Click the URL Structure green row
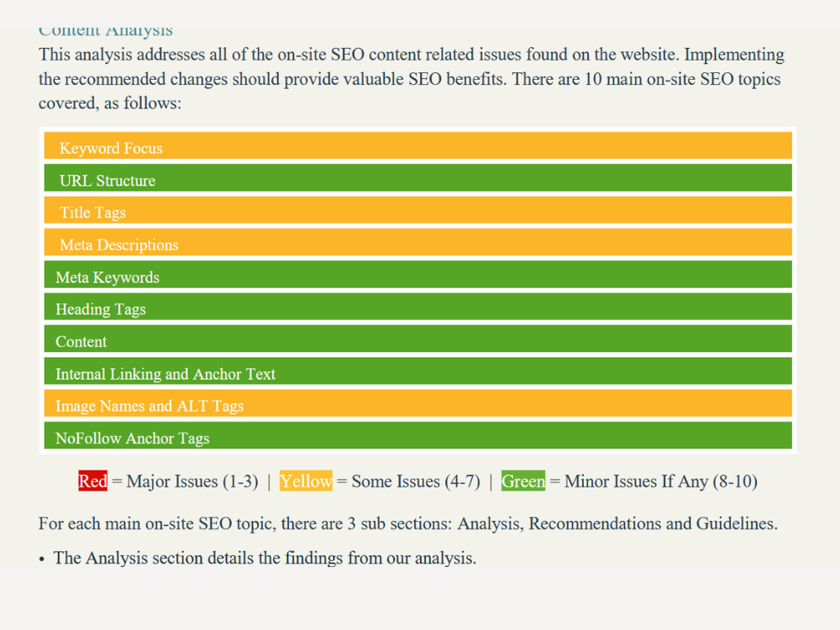 point(417,178)
